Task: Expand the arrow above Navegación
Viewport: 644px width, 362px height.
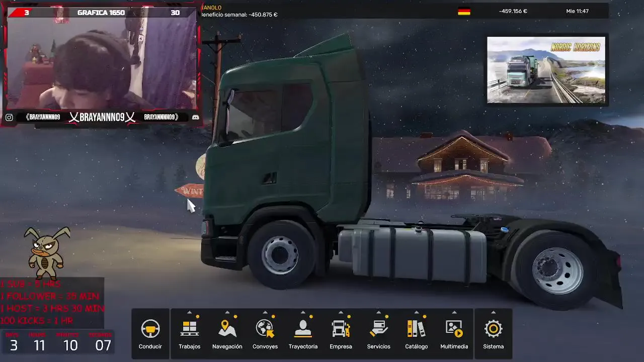Action: click(227, 312)
